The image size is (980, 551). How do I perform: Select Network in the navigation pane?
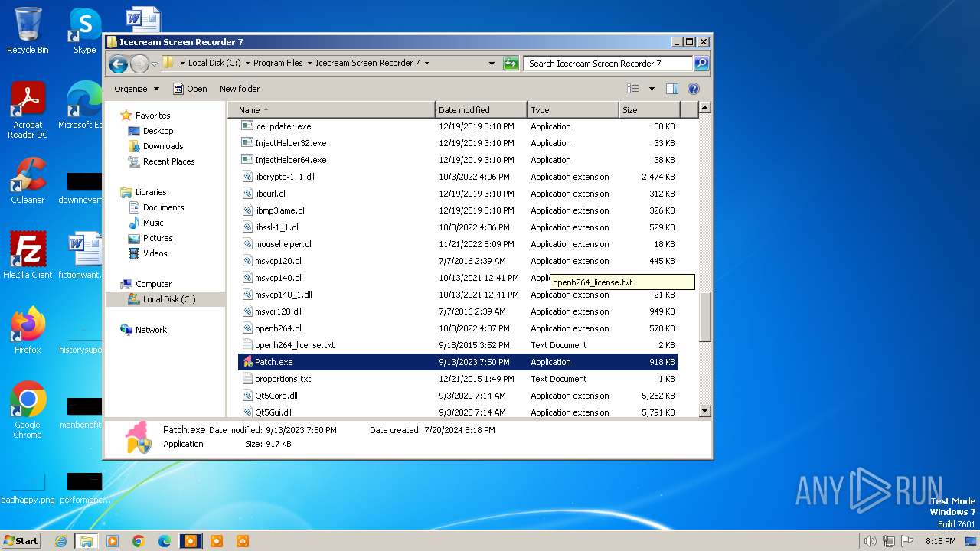[151, 330]
